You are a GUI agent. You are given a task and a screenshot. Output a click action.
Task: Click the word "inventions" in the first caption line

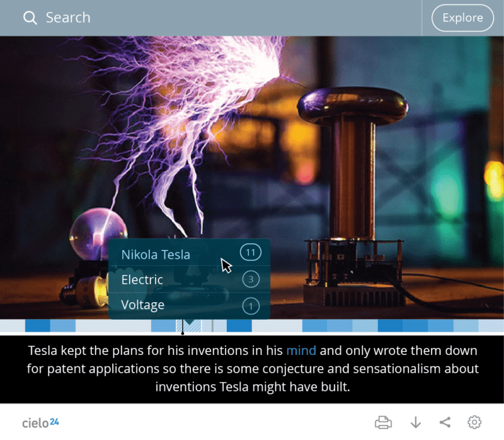218,351
